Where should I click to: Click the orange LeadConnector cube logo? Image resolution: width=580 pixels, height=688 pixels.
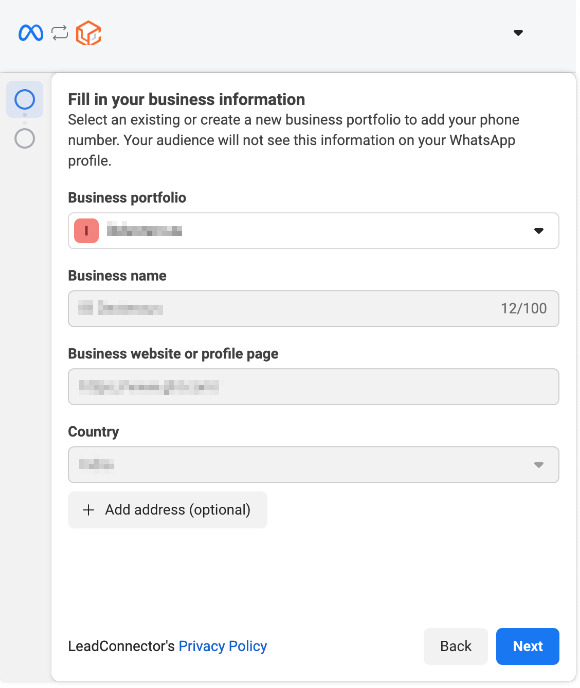pos(89,33)
